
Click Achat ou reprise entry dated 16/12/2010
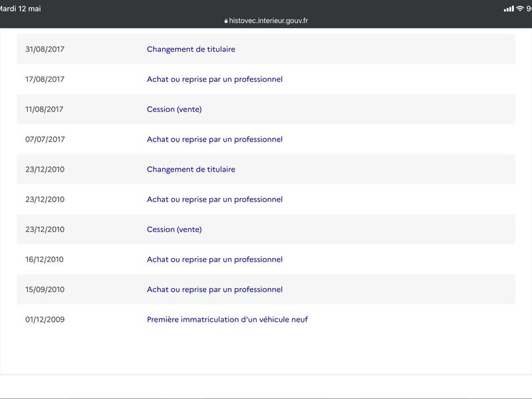[x=214, y=259]
